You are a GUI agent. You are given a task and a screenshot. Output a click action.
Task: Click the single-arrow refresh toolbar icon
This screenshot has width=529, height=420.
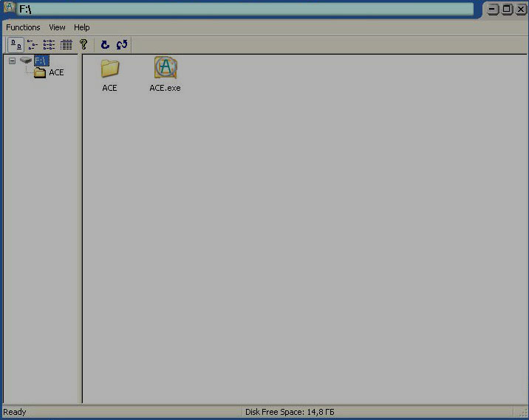[x=105, y=45]
